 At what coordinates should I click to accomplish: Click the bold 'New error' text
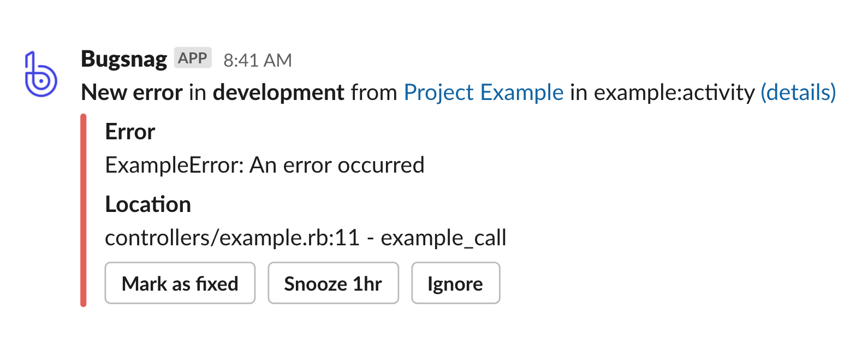pyautogui.click(x=132, y=92)
